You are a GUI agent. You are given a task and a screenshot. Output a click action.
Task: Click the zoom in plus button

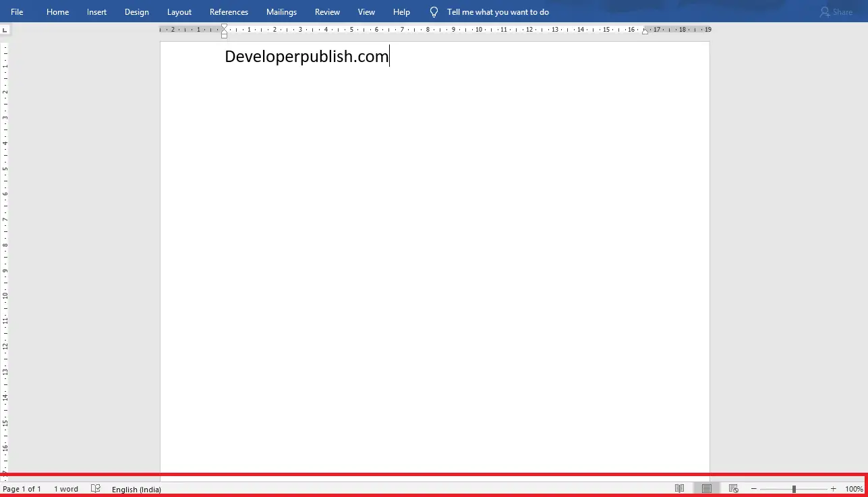[x=834, y=489]
